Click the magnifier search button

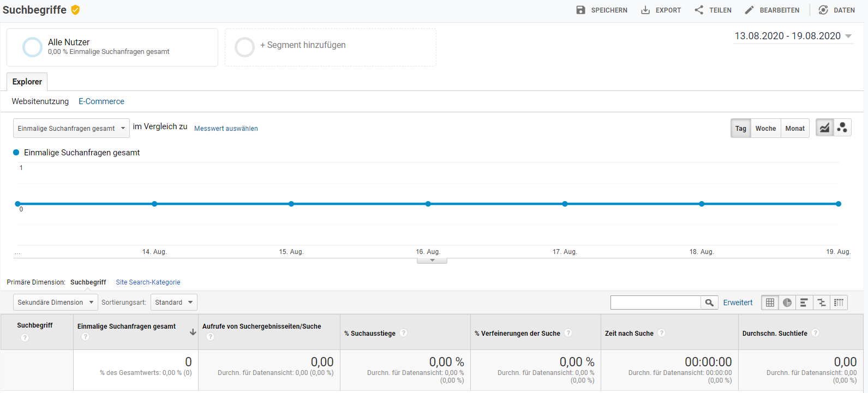[x=709, y=303]
